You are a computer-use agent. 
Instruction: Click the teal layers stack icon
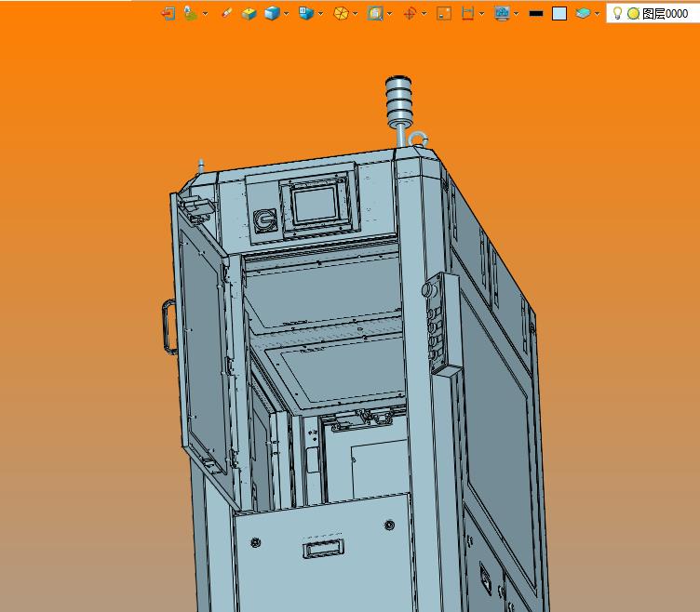click(x=583, y=13)
